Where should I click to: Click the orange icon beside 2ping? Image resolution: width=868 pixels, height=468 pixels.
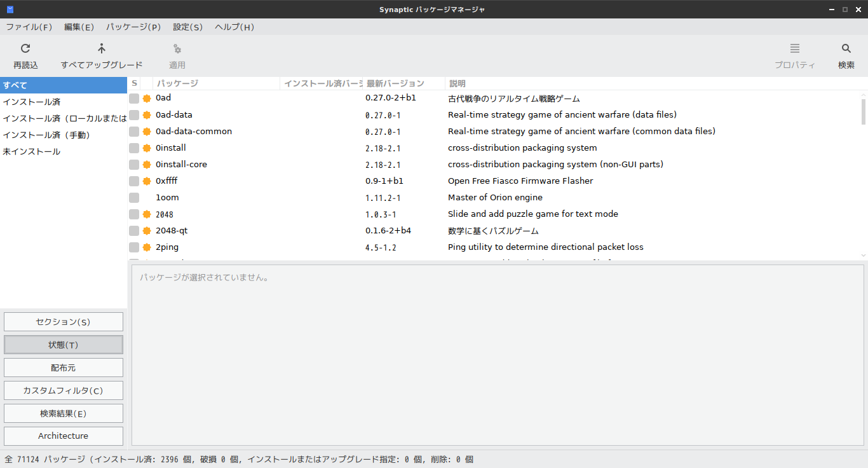[147, 247]
